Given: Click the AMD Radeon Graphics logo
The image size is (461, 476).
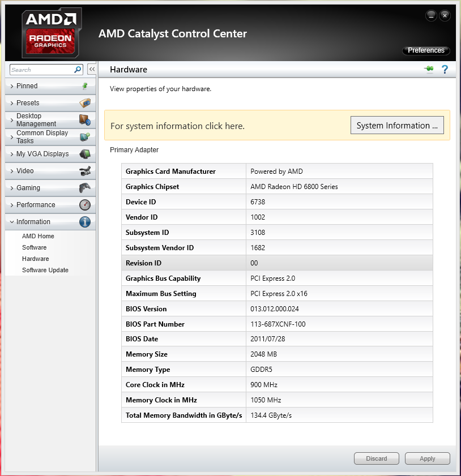Looking at the screenshot, I should (x=52, y=33).
